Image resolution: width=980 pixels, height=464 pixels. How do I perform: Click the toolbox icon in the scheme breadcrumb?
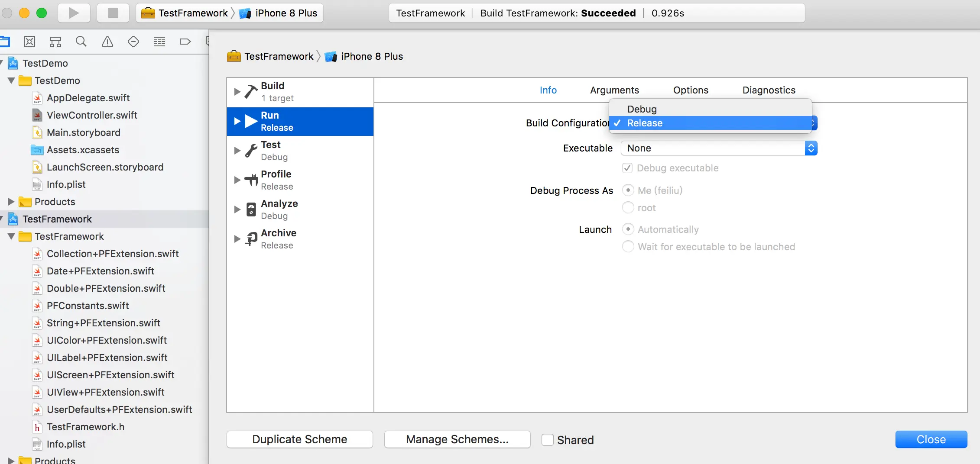click(234, 56)
